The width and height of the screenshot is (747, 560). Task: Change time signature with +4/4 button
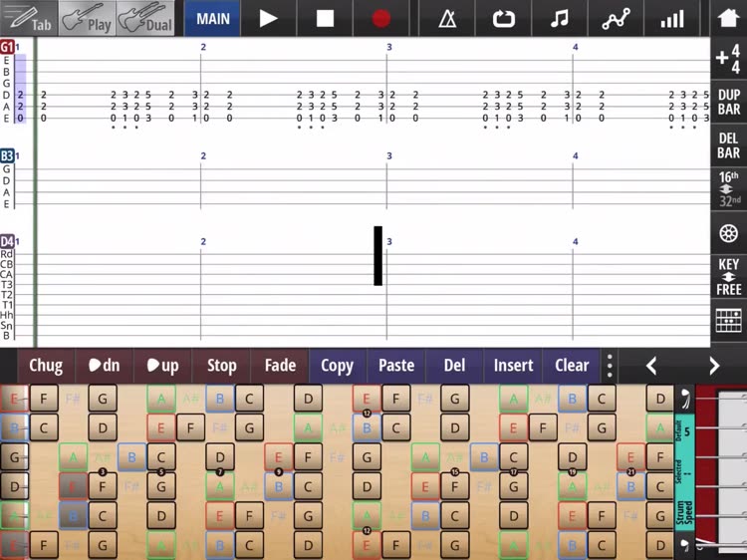[728, 58]
